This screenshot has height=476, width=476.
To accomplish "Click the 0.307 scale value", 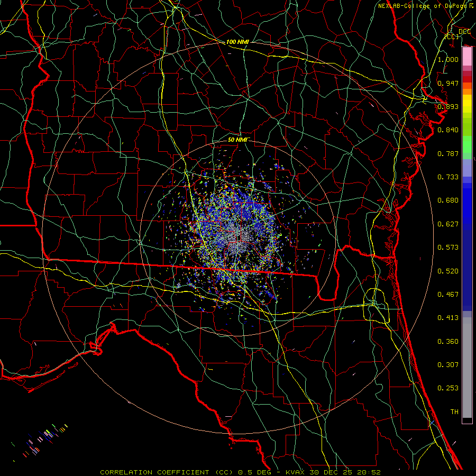I will 448,364.
